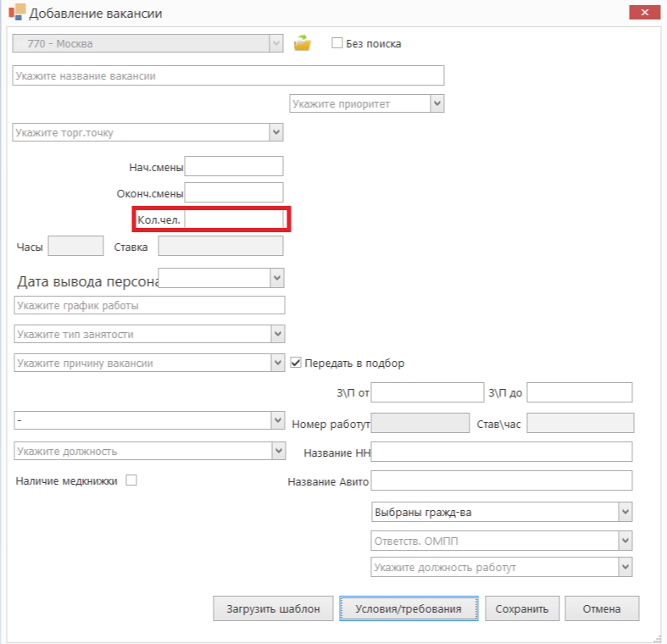This screenshot has height=644, width=667.
Task: Click the open folder icon next to region
Action: click(302, 43)
